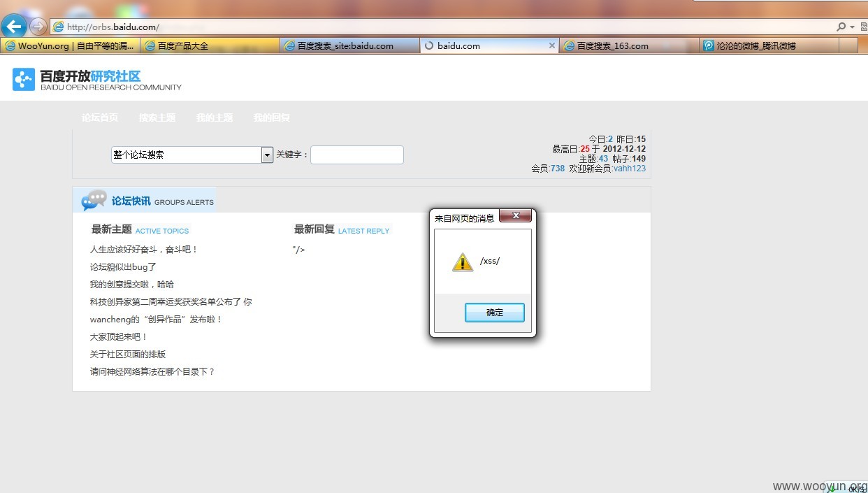Viewport: 868px width, 493px height.
Task: Open new member vahh123 profile link
Action: (630, 169)
